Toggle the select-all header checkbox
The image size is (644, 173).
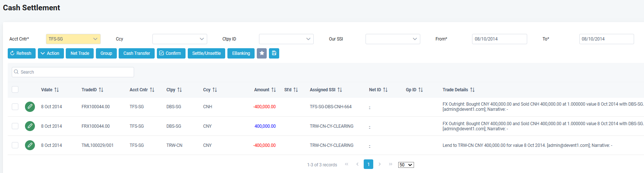15,89
